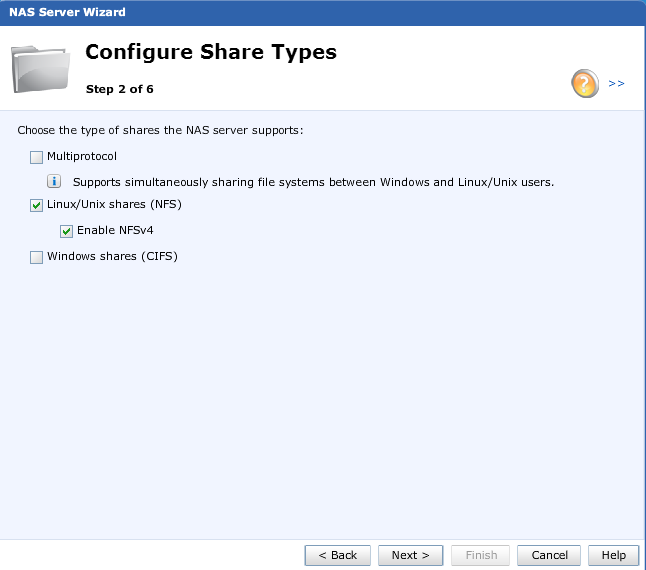The width and height of the screenshot is (646, 570).
Task: Click the greyed-out Finish button
Action: [481, 555]
